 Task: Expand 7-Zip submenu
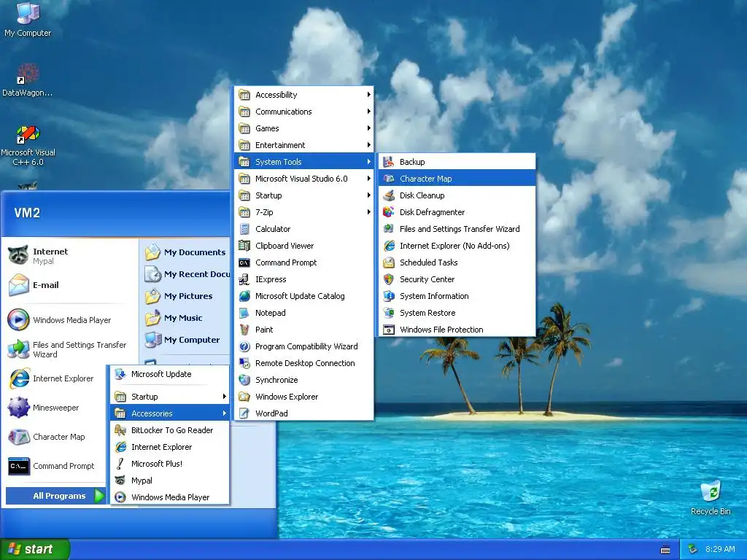pyautogui.click(x=304, y=212)
